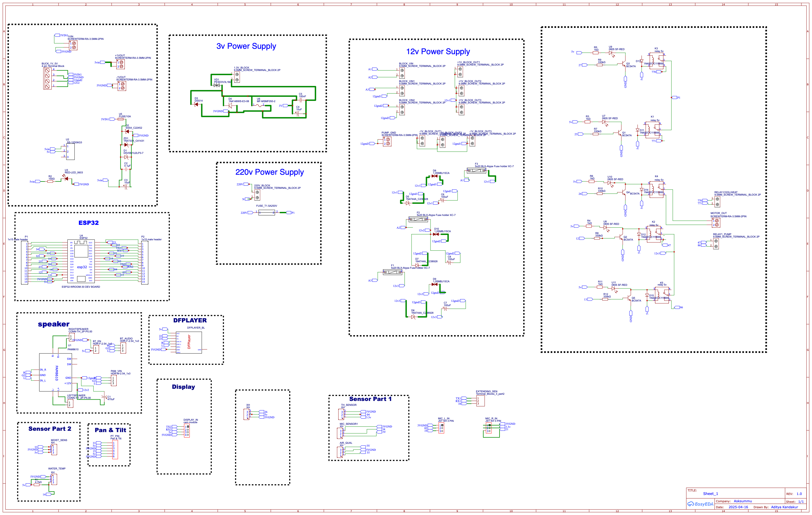Click the "220v Power Supply" title
The height and width of the screenshot is (515, 812).
269,172
